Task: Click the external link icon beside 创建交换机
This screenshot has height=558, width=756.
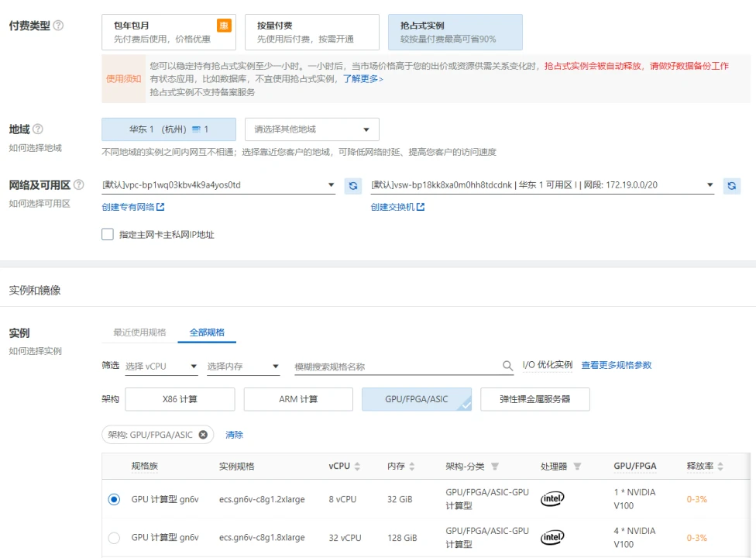Action: click(421, 207)
